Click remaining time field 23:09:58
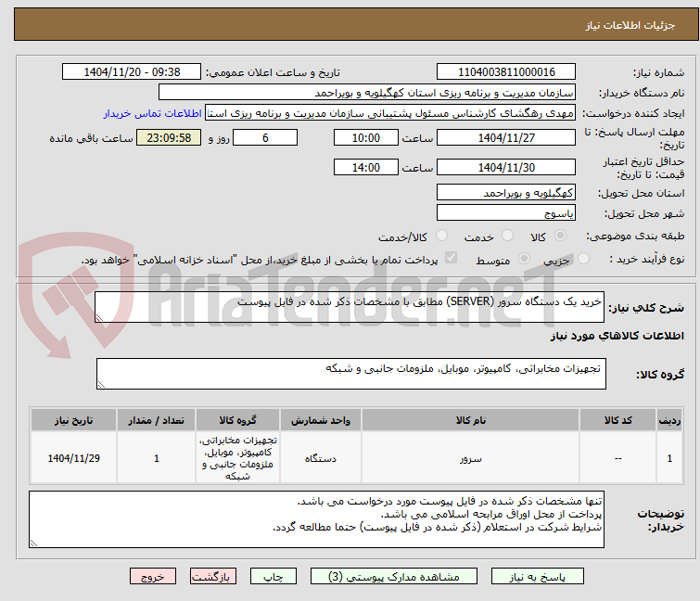The height and width of the screenshot is (601, 700). [x=169, y=137]
